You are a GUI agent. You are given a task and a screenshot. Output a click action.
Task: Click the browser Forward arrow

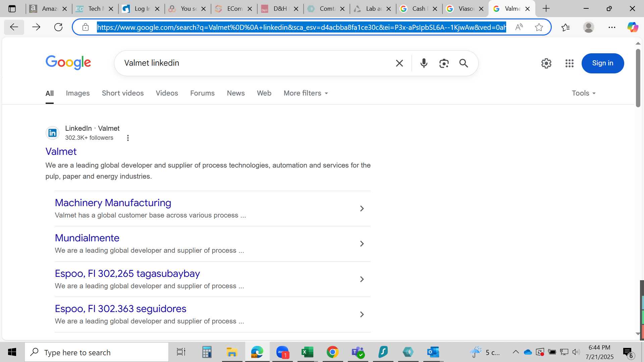click(36, 27)
